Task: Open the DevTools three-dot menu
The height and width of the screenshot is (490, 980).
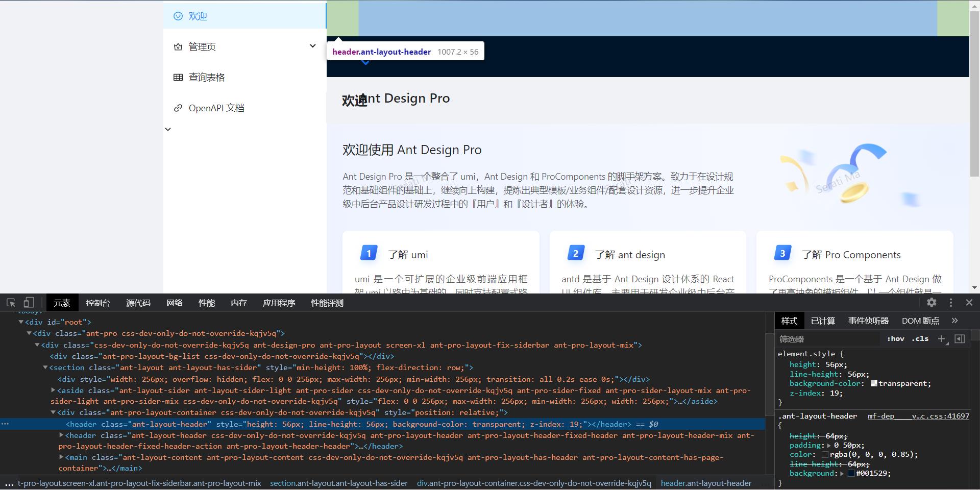Action: click(x=950, y=302)
